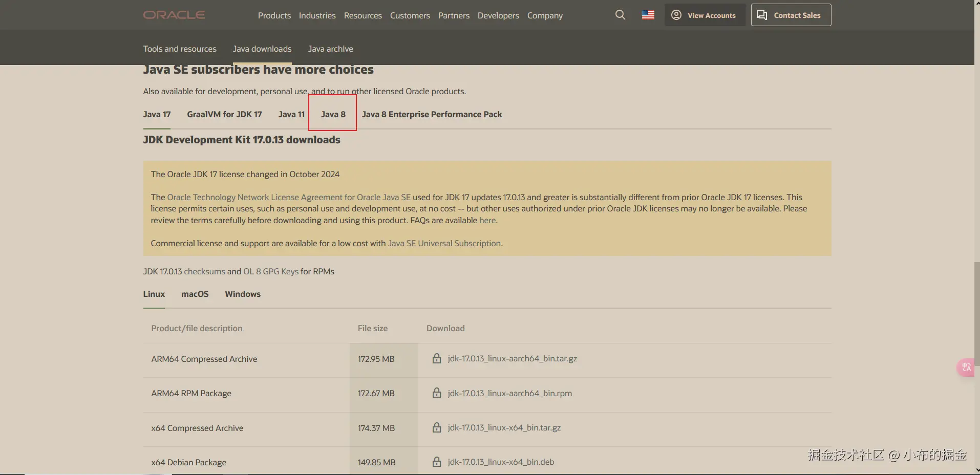Click the scrollbar up arrow
Viewport: 980px width, 475px height.
point(977,4)
